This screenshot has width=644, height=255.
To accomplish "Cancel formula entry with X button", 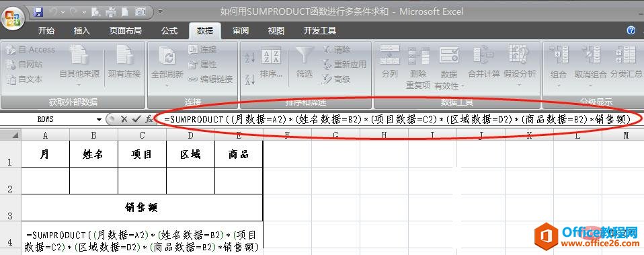I will (124, 119).
